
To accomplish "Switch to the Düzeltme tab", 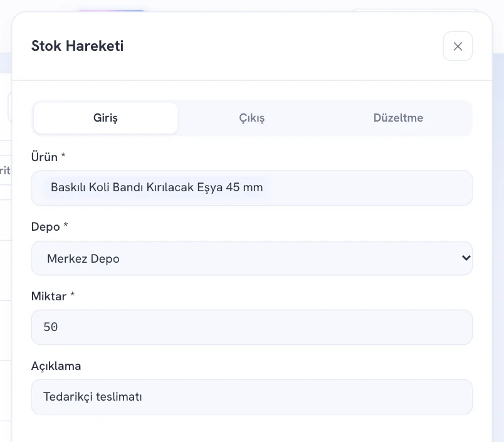I will coord(398,118).
